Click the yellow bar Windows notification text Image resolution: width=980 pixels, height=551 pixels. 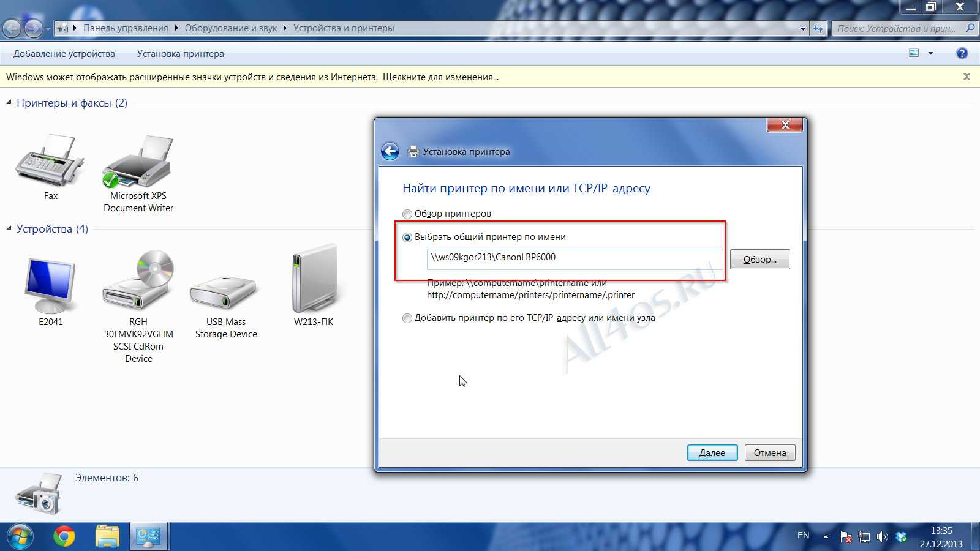pos(252,77)
